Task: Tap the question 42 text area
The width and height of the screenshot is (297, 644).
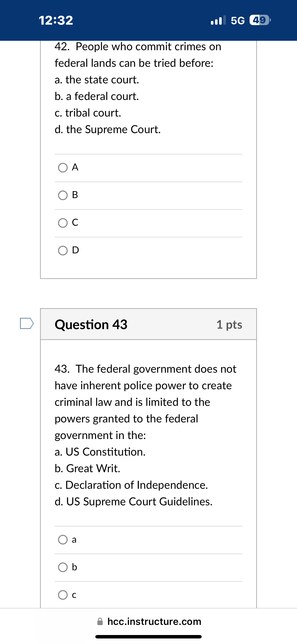Action: [137, 88]
